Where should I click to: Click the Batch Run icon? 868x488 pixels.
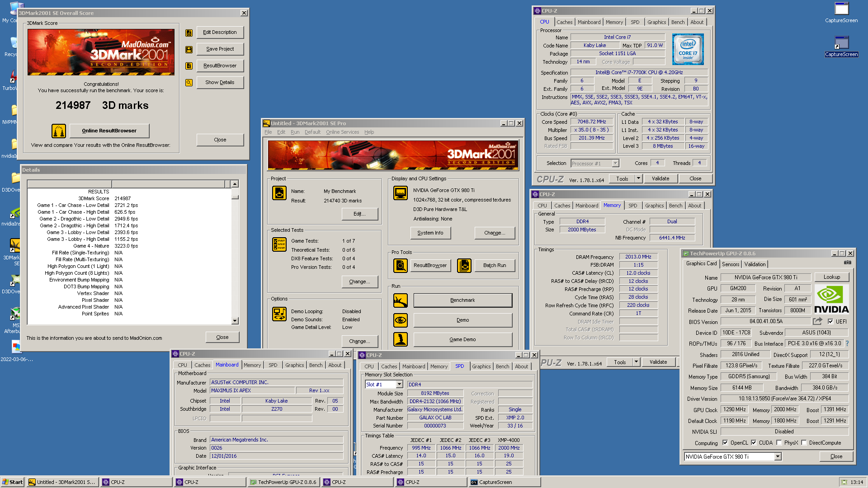[x=464, y=266]
